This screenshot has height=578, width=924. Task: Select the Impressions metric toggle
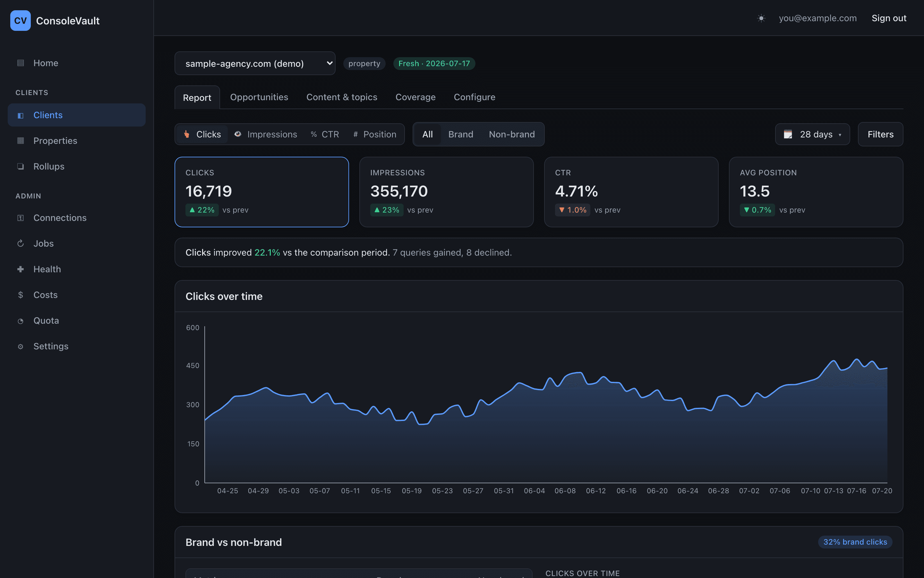pyautogui.click(x=265, y=134)
